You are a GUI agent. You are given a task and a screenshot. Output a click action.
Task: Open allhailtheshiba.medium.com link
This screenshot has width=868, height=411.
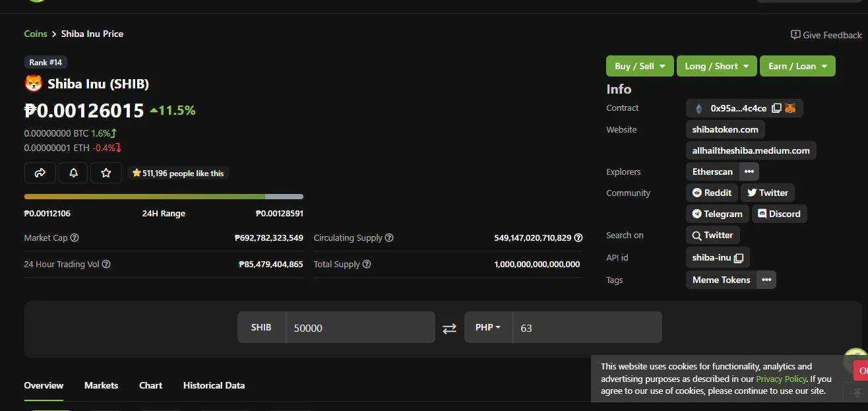pyautogui.click(x=751, y=150)
